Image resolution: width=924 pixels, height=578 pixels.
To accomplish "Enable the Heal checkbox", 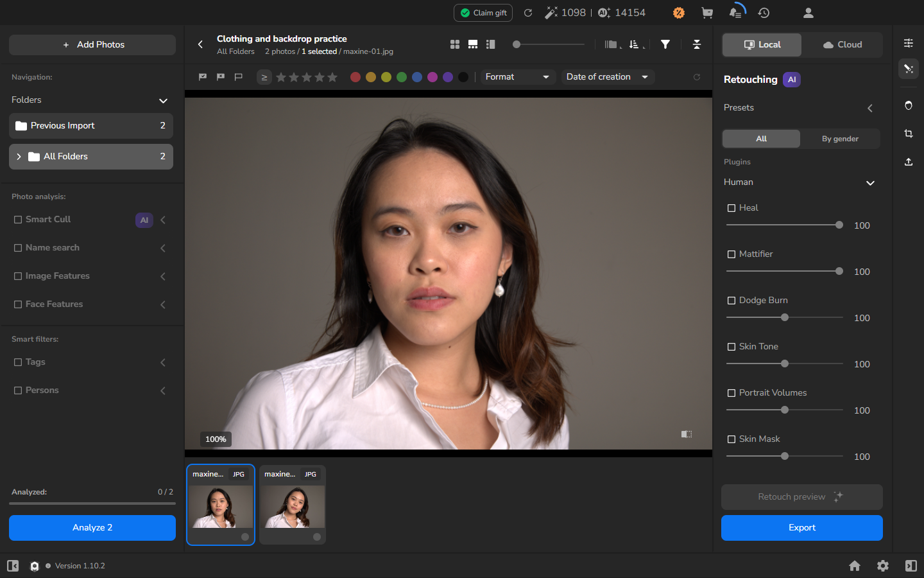I will coord(732,208).
